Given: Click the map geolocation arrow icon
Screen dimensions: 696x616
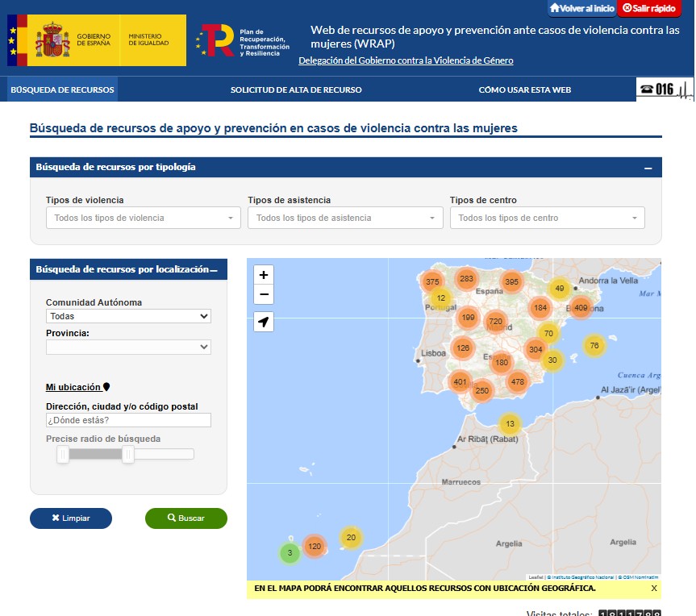Looking at the screenshot, I should 264,323.
